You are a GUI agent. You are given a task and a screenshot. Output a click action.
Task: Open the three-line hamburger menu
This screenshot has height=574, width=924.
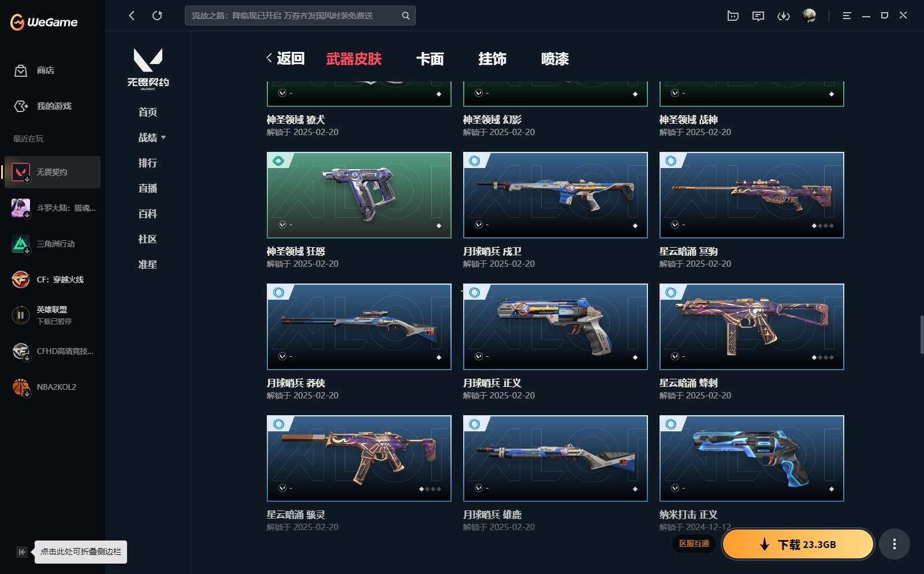pos(847,16)
